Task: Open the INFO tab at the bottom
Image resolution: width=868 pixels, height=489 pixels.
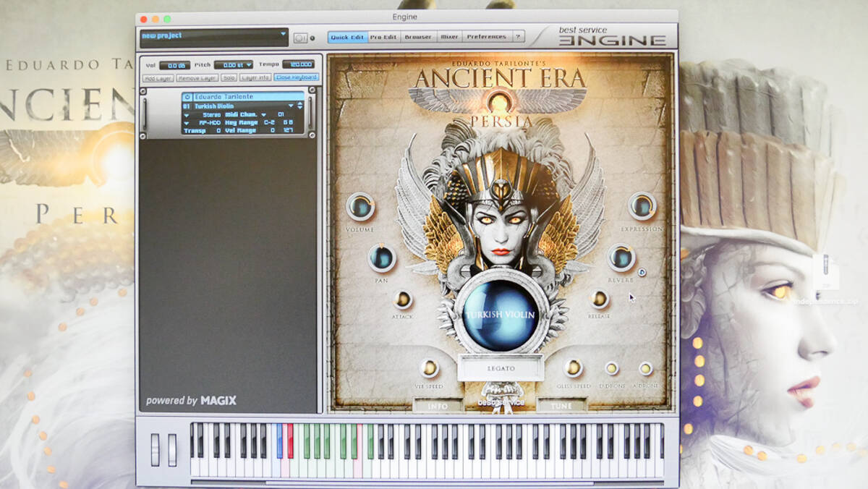Action: [x=438, y=406]
